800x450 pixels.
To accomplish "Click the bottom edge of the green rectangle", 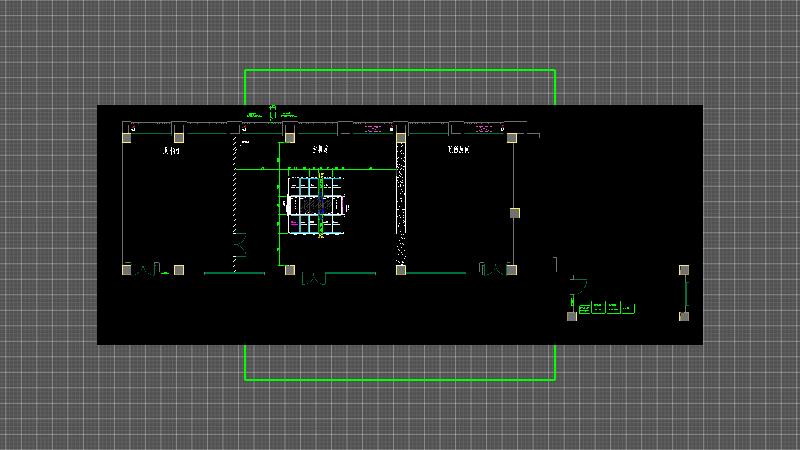I will 400,380.
